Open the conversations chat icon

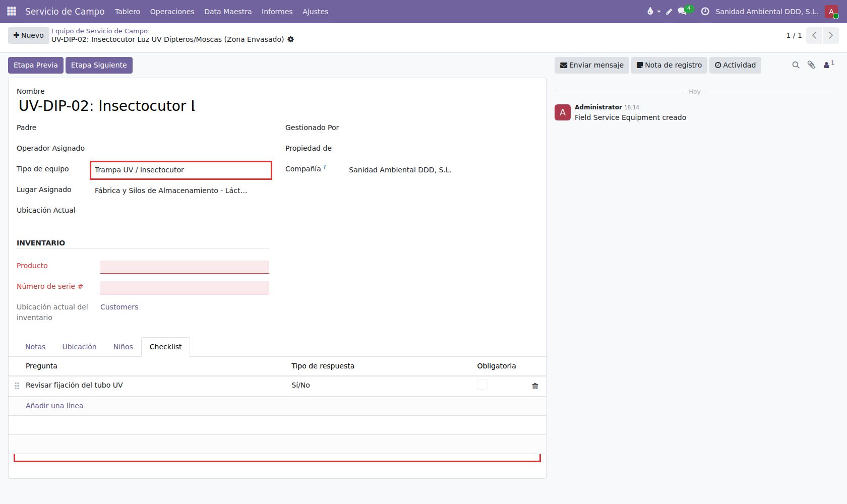coord(682,11)
